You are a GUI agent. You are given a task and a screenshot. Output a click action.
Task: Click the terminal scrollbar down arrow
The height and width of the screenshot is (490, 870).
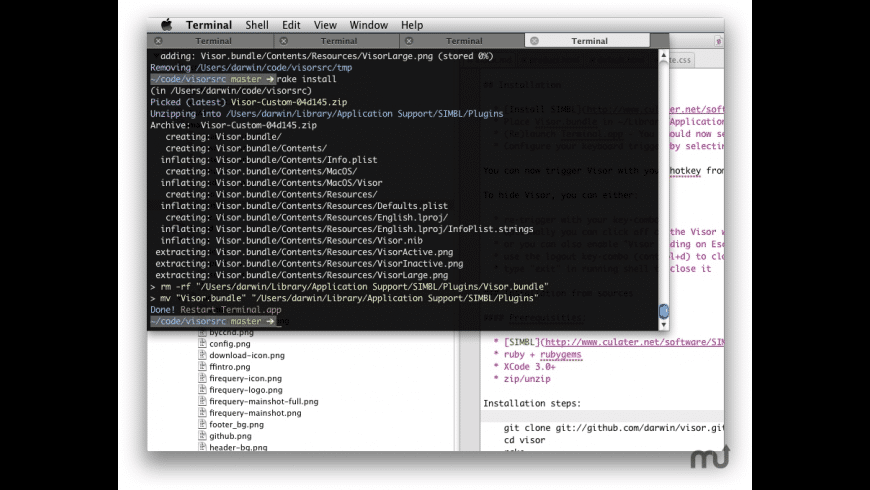664,325
